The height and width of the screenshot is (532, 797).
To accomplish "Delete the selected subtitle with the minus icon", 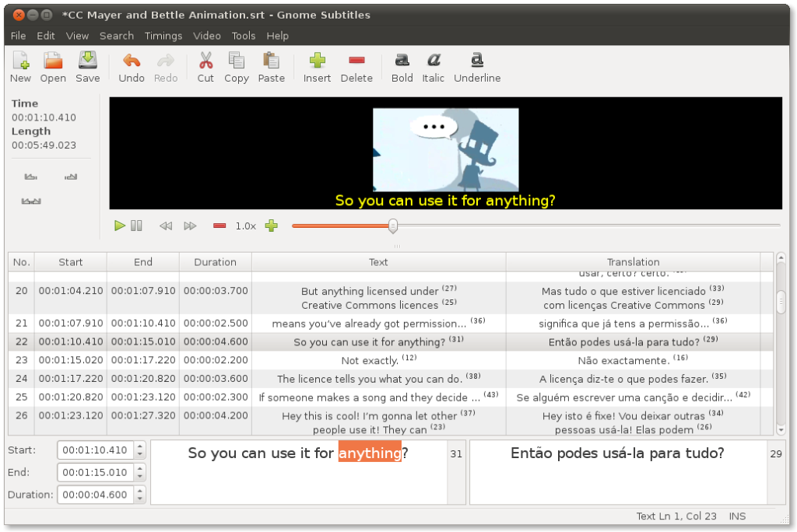I will (x=356, y=61).
